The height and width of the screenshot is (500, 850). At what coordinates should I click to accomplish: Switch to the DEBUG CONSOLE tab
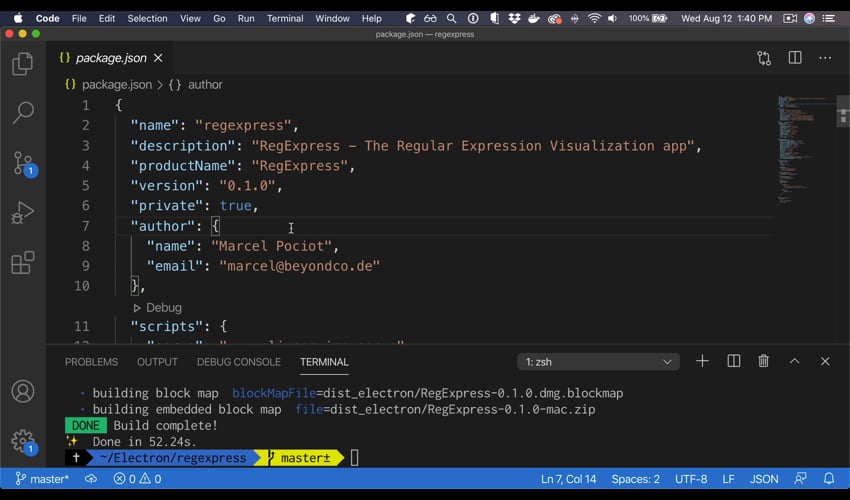click(x=239, y=362)
